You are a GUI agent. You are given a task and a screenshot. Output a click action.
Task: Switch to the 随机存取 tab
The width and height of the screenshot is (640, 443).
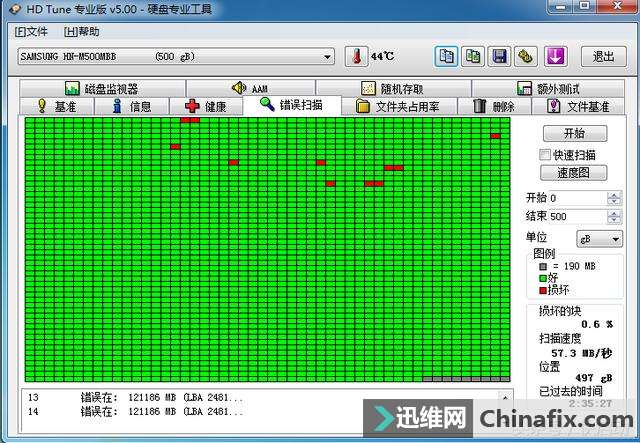[393, 88]
